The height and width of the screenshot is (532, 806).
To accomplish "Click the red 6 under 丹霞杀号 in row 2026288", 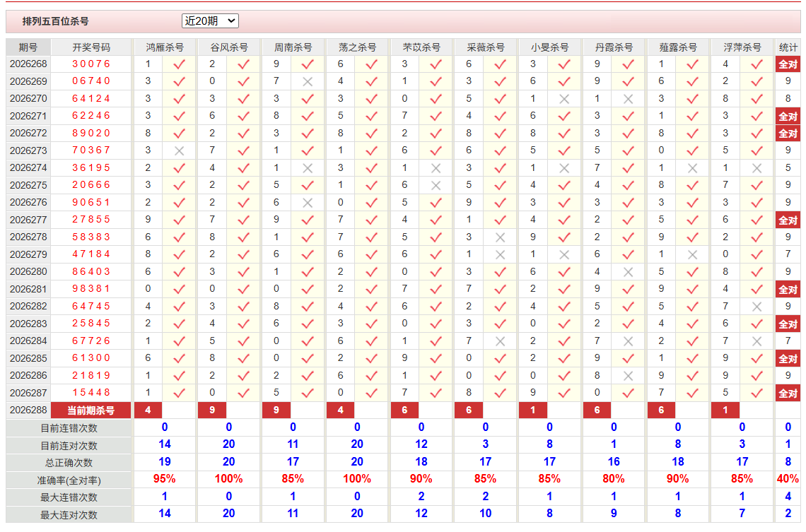I will (597, 410).
